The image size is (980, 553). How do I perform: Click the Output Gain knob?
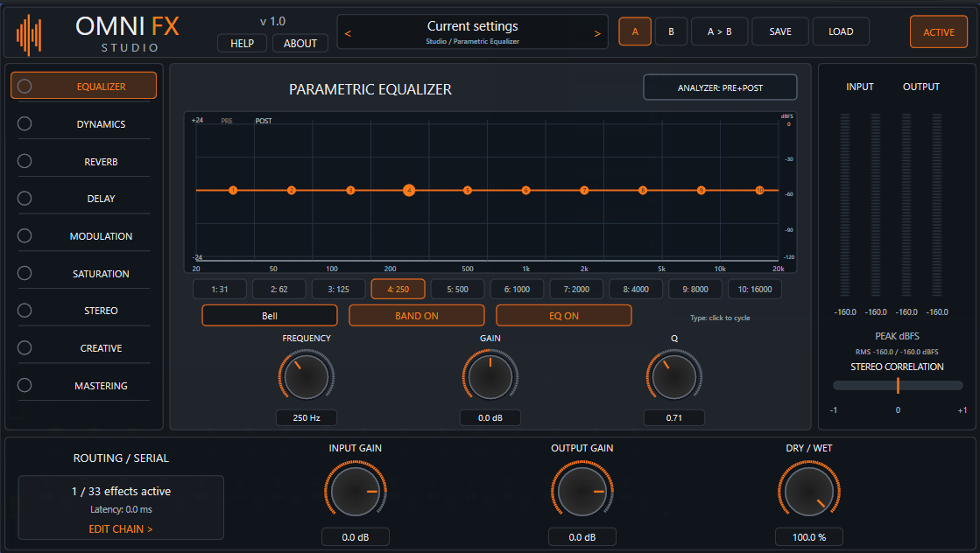click(x=582, y=491)
